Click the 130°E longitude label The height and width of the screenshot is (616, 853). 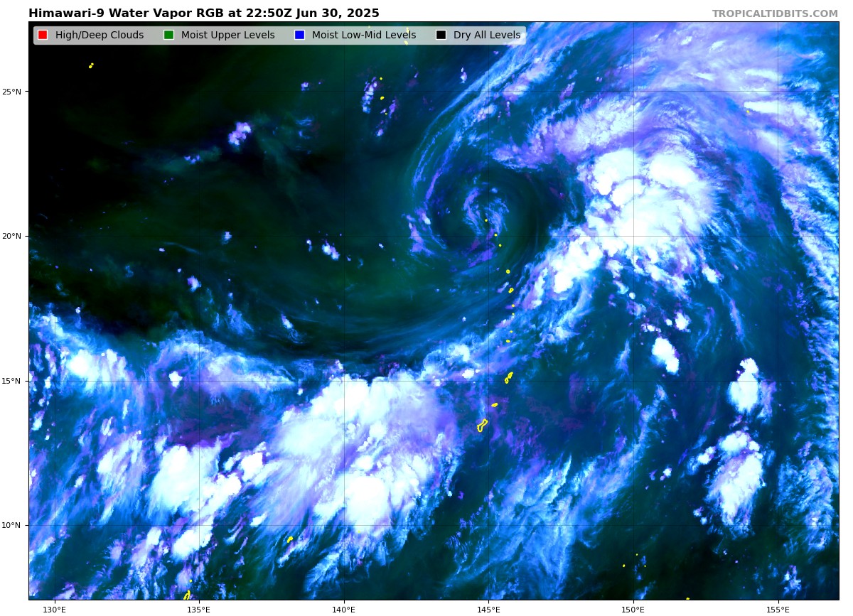54,609
